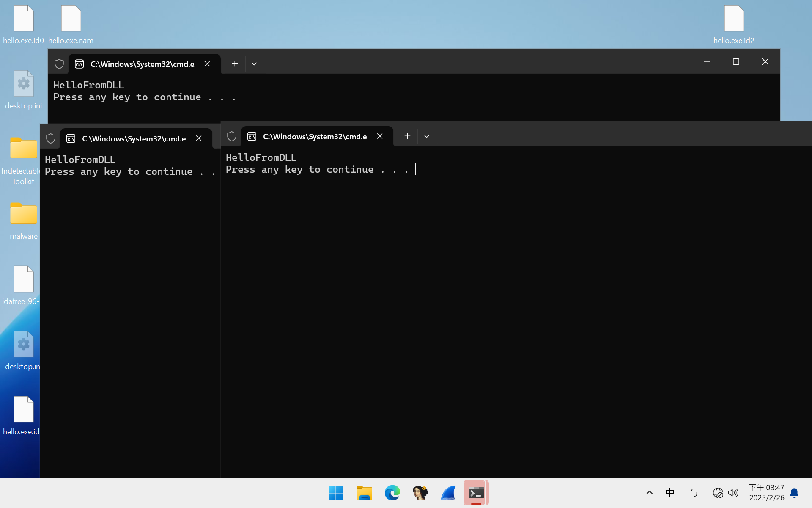Click the shield icon in top terminal window

coord(59,64)
